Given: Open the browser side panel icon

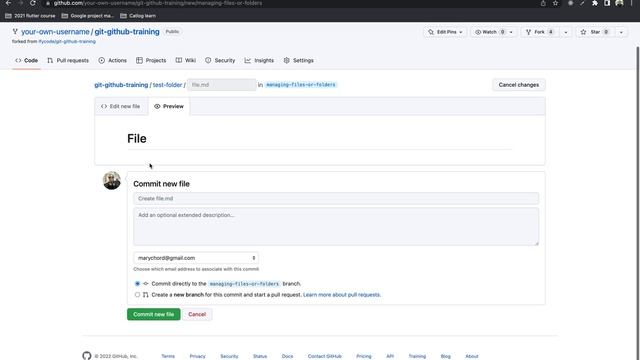Looking at the screenshot, I should coord(607,3).
